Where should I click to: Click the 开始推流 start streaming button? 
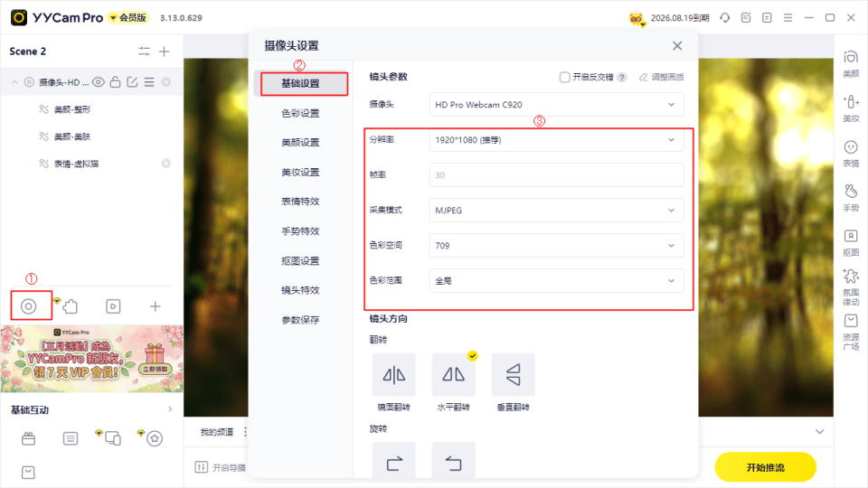click(765, 467)
